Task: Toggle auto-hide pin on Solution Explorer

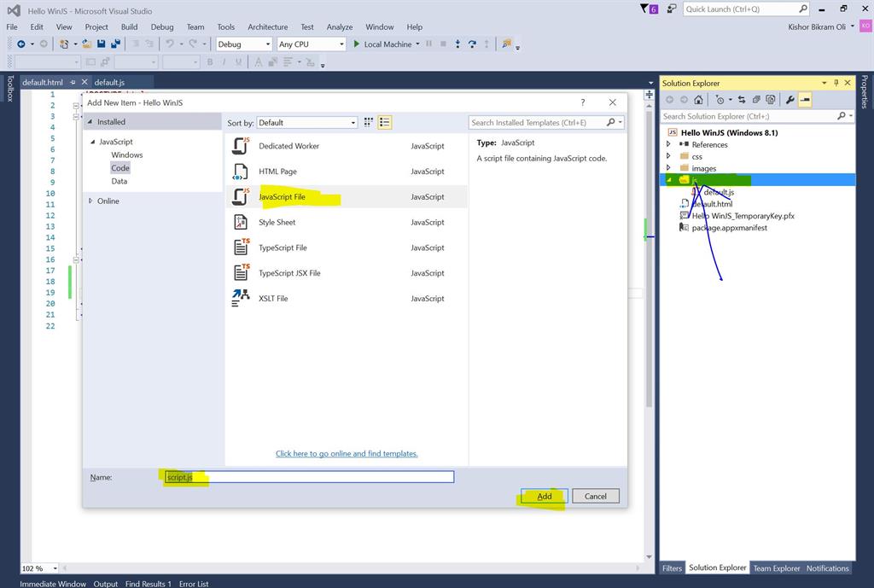Action: point(836,83)
